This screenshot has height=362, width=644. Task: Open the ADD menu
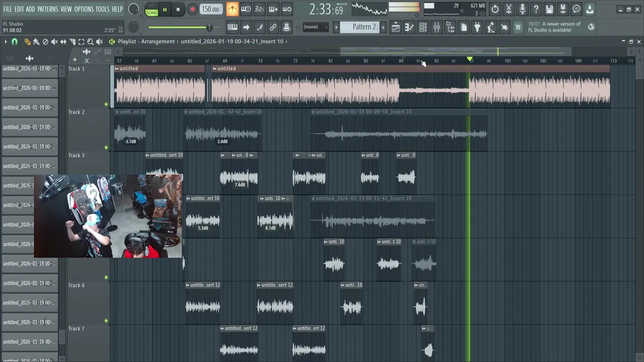tap(31, 9)
